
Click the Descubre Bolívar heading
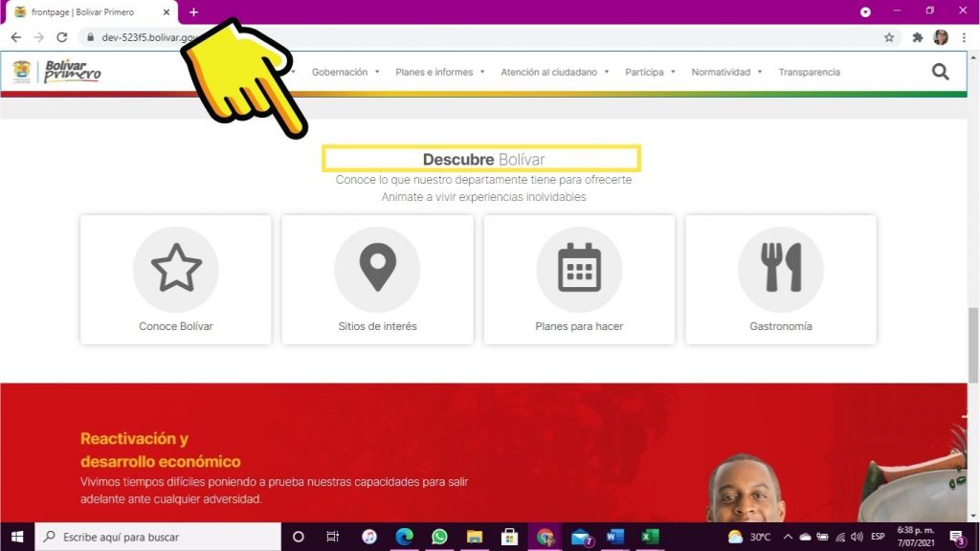[x=483, y=160]
